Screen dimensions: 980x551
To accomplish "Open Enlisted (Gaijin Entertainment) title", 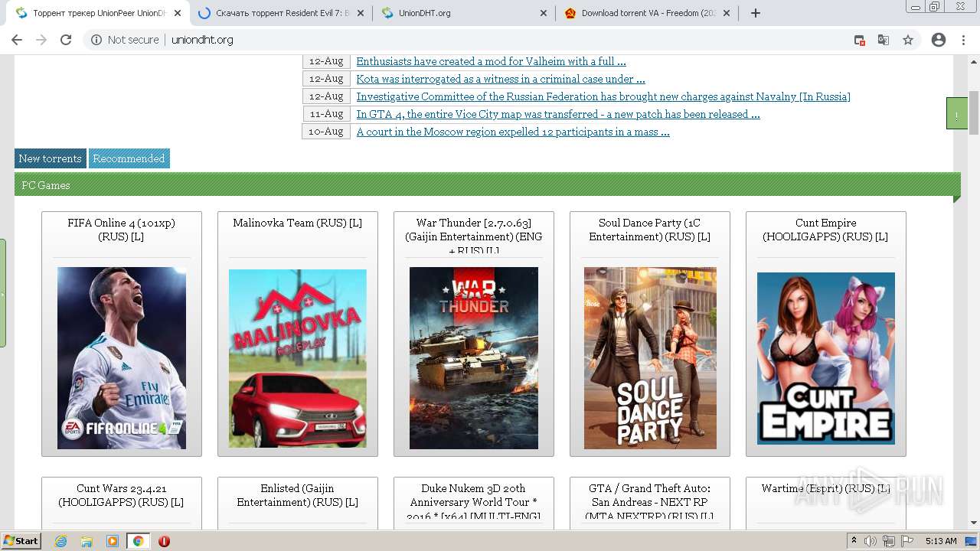I will [297, 495].
